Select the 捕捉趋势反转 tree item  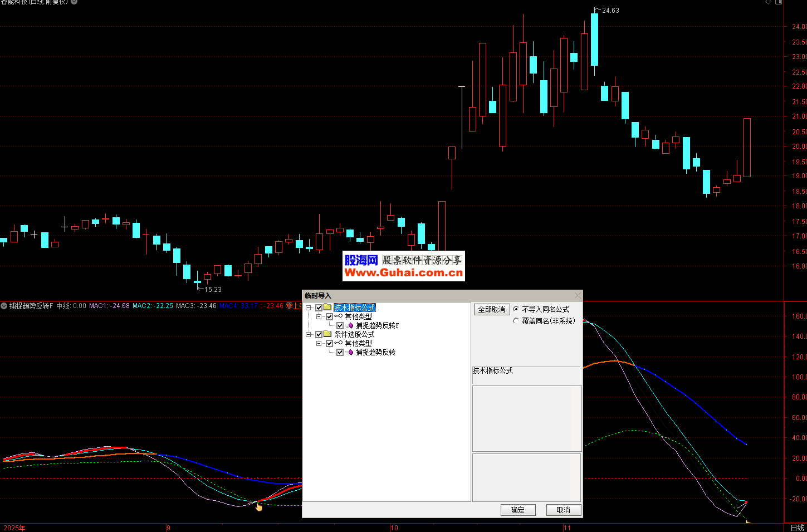click(x=375, y=352)
